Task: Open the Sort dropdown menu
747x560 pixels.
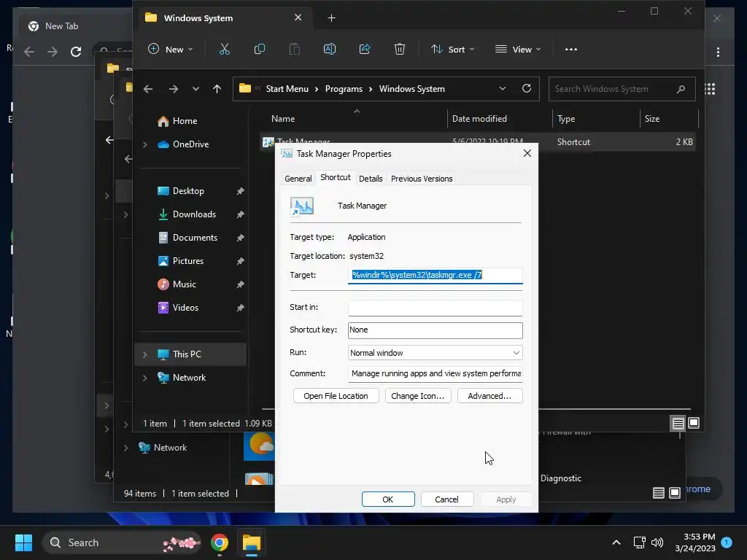Action: click(452, 49)
